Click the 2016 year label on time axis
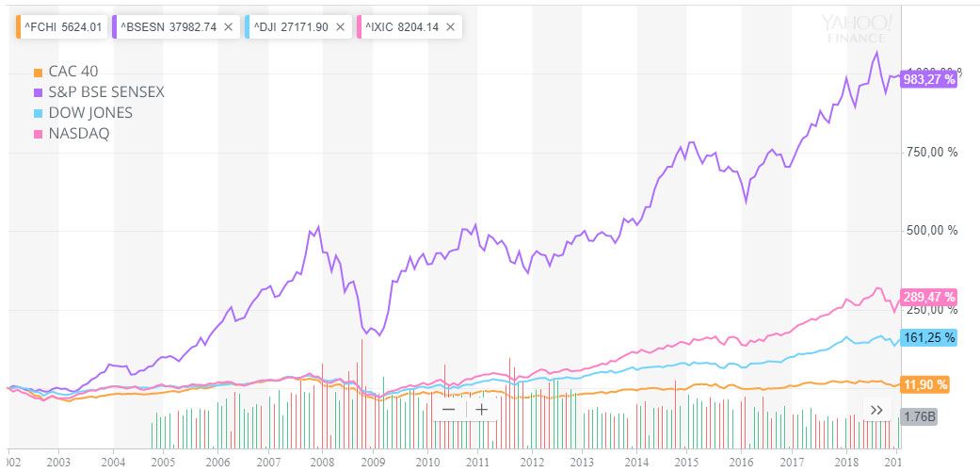Screen dimensions: 980x472 [741, 462]
